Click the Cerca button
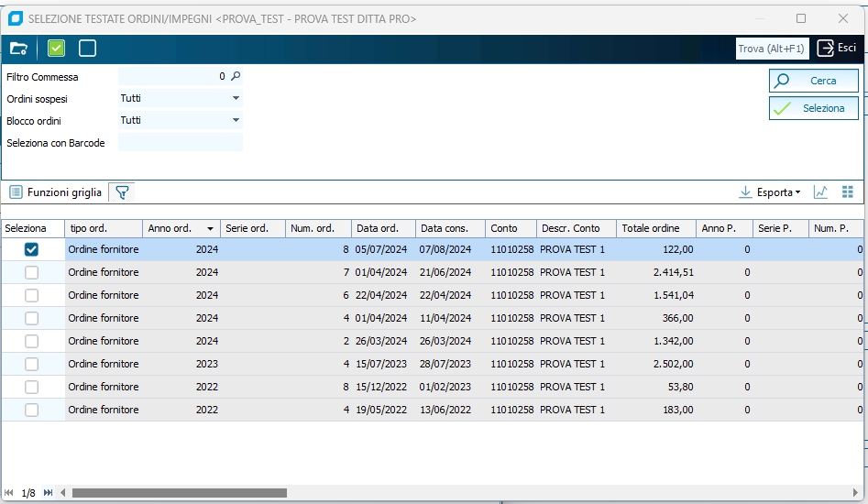 814,81
